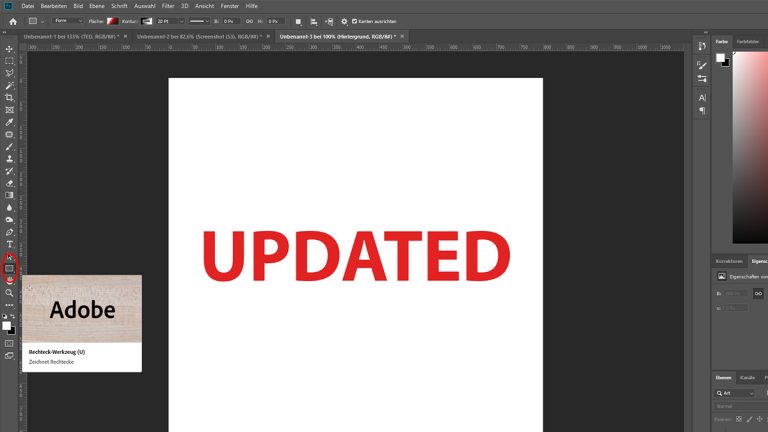
Task: Open path arrangement stacking options
Action: [329, 22]
